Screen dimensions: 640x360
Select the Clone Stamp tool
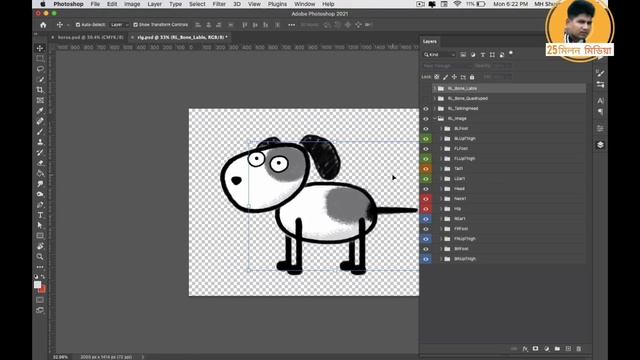(40, 142)
